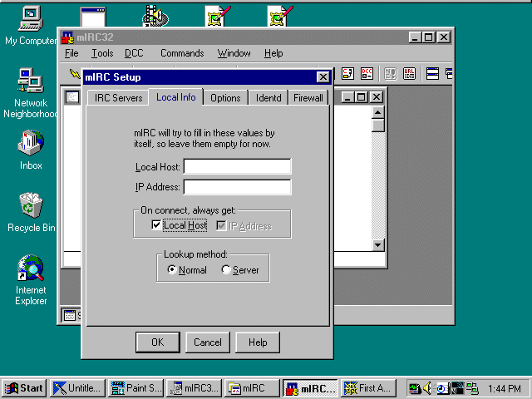Click inside the IP Address field
Image resolution: width=532 pixels, height=399 pixels.
[x=237, y=187]
